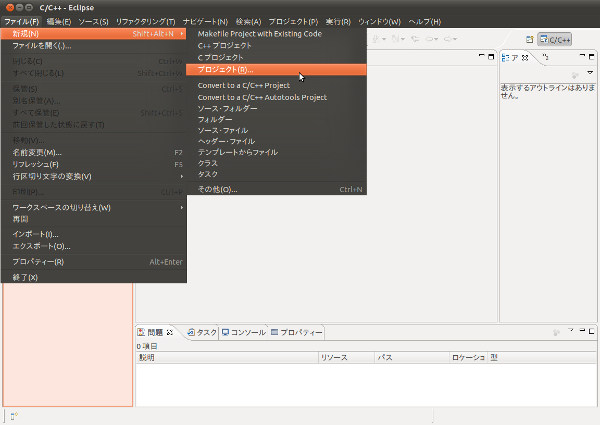
Task: Sort by the 説明 column header
Action: coord(227,357)
